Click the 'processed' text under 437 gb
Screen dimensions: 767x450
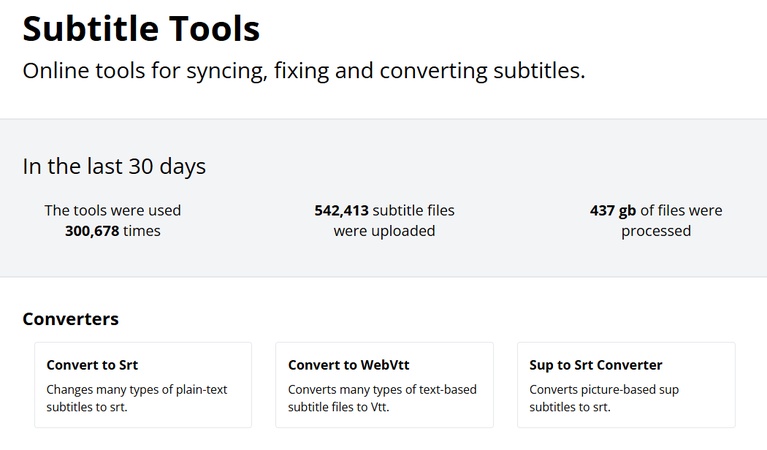(x=656, y=231)
